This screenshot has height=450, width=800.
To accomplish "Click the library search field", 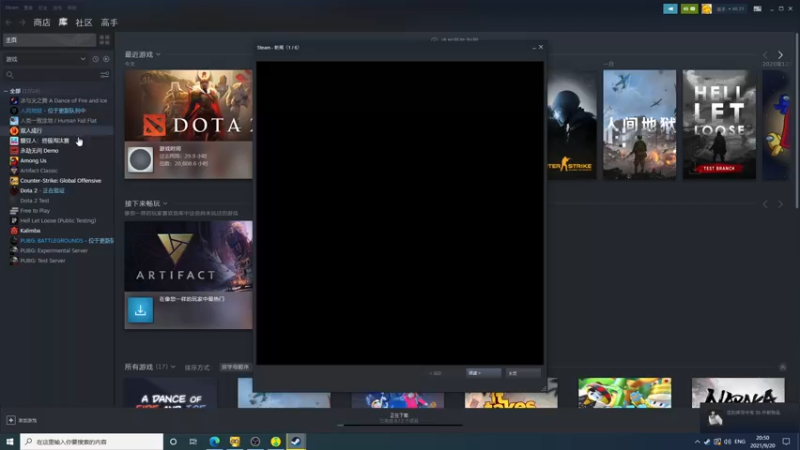I will coord(51,75).
